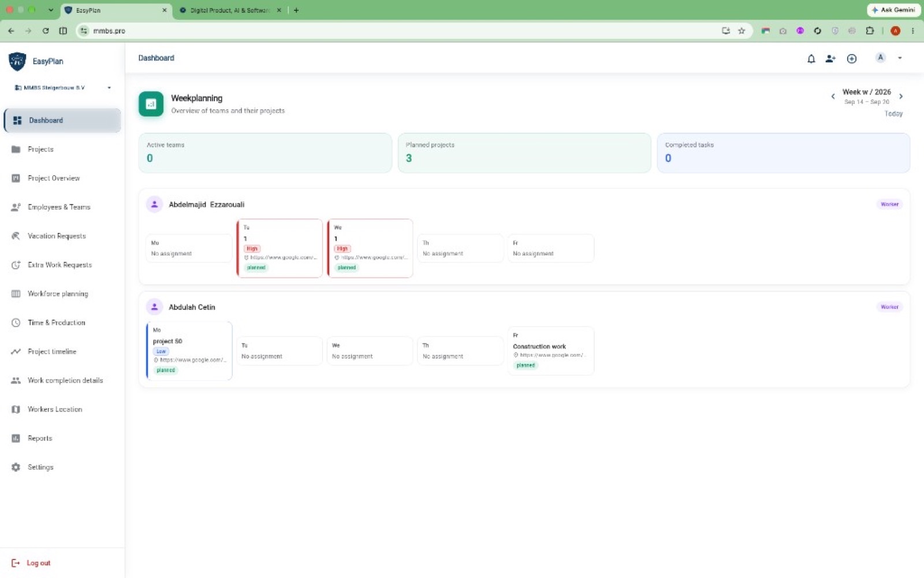Viewport: 924px width, 578px height.
Task: Open the user avatar 'A' in header
Action: click(x=880, y=57)
